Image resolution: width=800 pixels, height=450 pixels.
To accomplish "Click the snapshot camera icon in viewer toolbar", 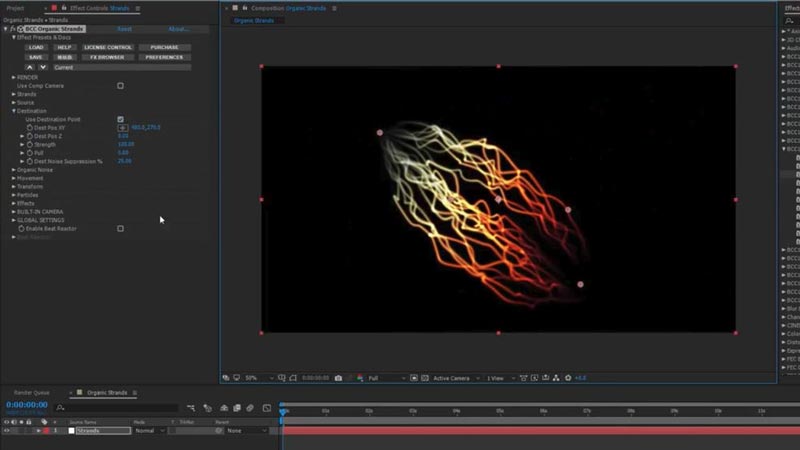I will pos(338,378).
